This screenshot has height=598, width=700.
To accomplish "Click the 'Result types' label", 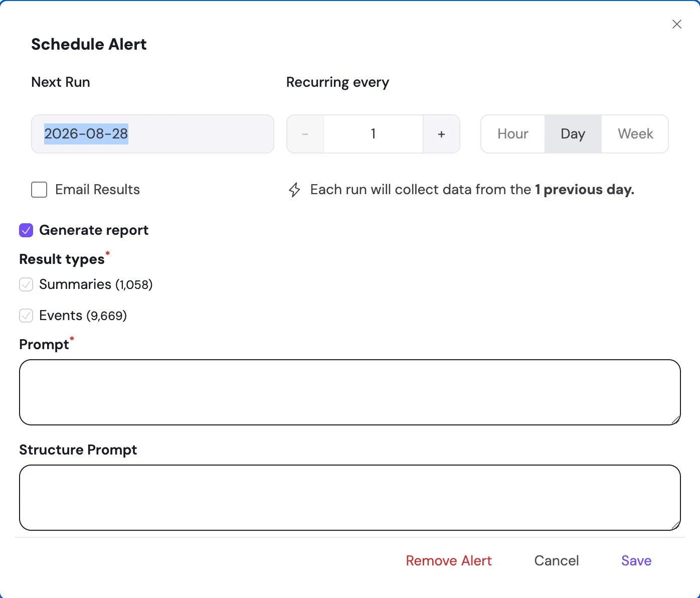I will (62, 259).
